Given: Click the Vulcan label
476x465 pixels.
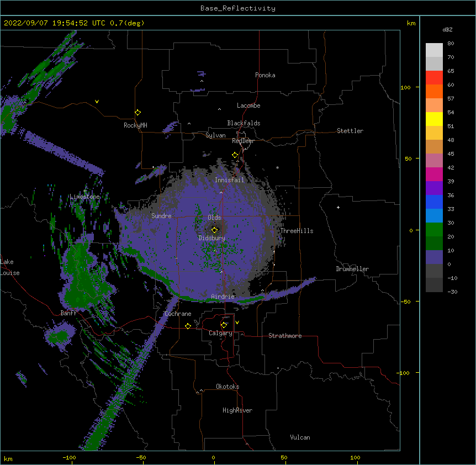Looking at the screenshot, I should [300, 437].
